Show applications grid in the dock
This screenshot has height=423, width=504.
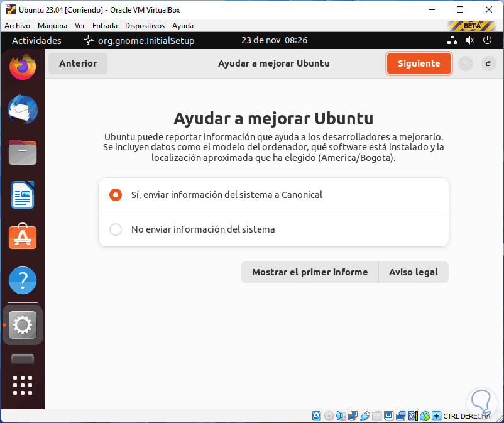23,385
